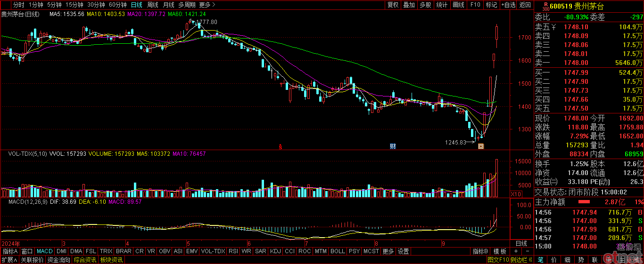
Task: Click the minus button next to 模板
Action: click(x=527, y=251)
